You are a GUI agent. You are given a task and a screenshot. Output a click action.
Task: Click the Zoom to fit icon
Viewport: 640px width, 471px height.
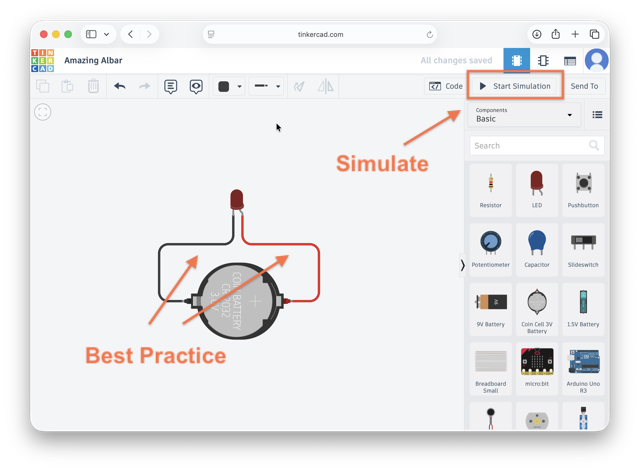[x=42, y=112]
